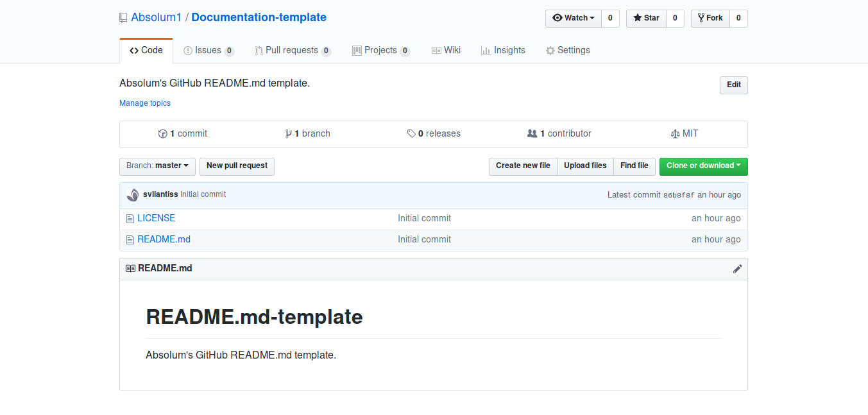The height and width of the screenshot is (415, 868).
Task: Switch to the Issues tab
Action: [x=208, y=50]
